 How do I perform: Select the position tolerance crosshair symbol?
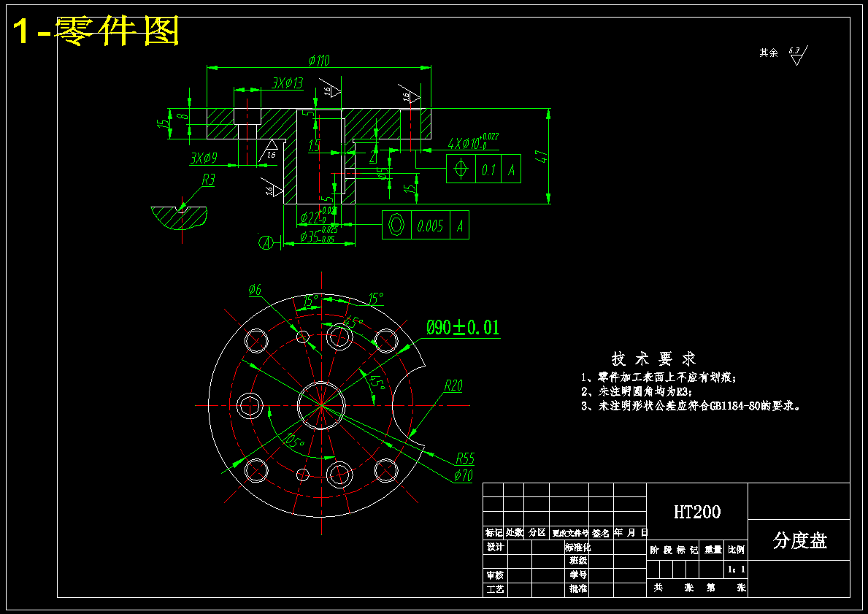click(461, 169)
